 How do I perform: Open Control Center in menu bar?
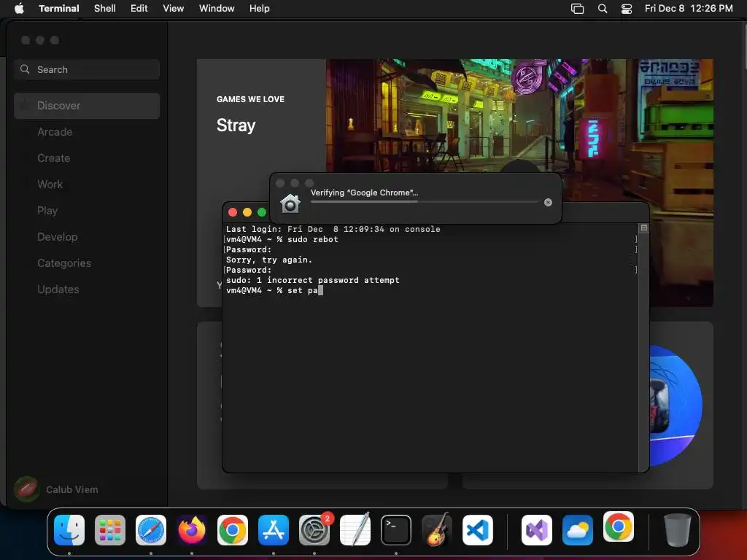[x=627, y=9]
